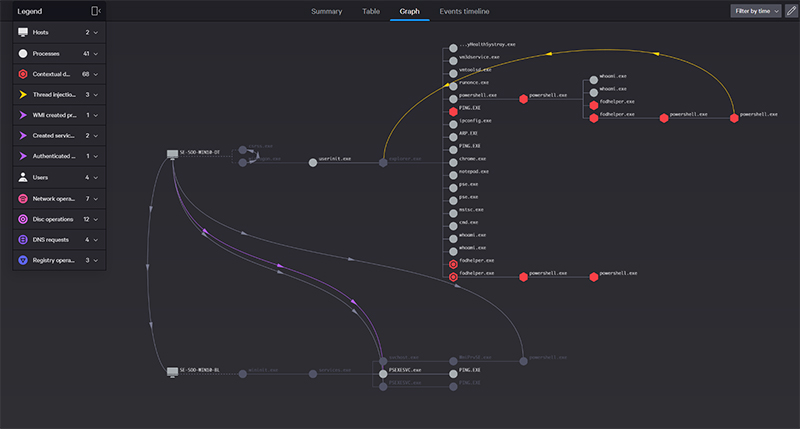Viewport: 800px width, 429px height.
Task: Click the PSEXESVC.exe process node
Action: (x=382, y=371)
